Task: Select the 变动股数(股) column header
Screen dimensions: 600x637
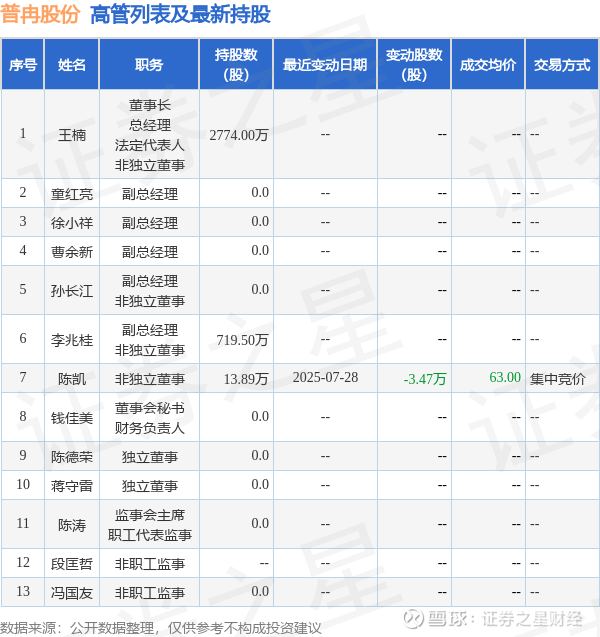Action: pos(414,65)
